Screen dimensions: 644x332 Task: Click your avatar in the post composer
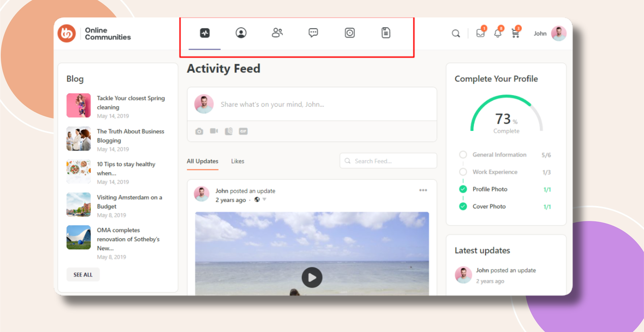click(x=204, y=104)
